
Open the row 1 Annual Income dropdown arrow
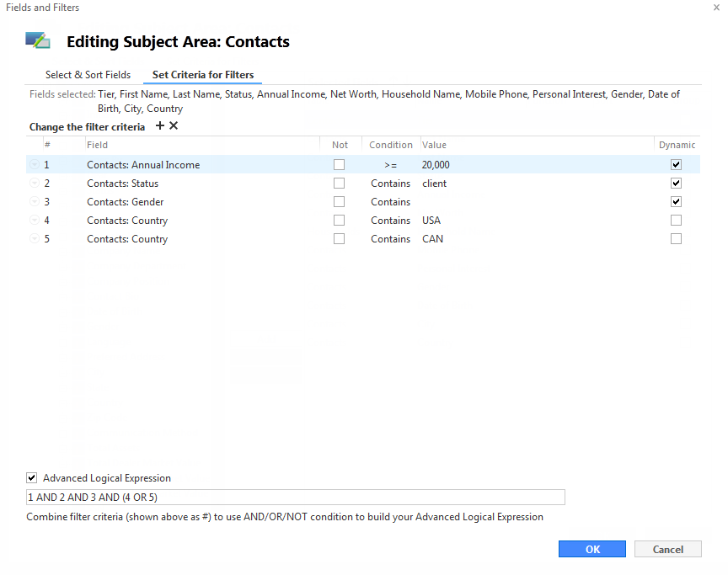pyautogui.click(x=35, y=164)
